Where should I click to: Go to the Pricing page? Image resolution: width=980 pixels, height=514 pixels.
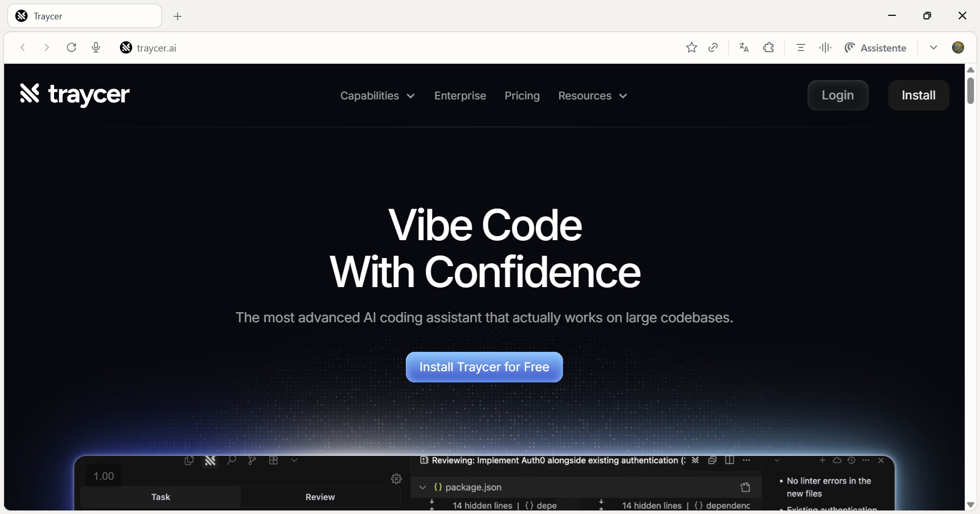(522, 96)
